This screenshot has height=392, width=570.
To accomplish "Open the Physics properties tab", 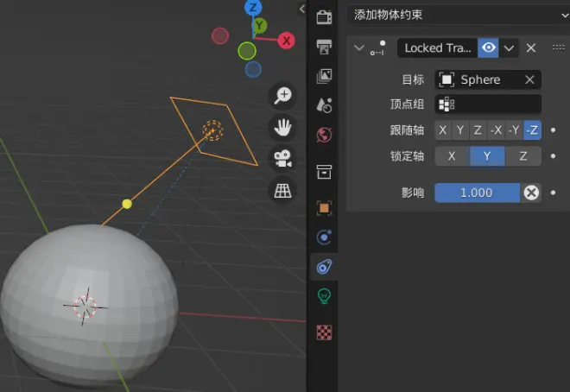I will 324,237.
